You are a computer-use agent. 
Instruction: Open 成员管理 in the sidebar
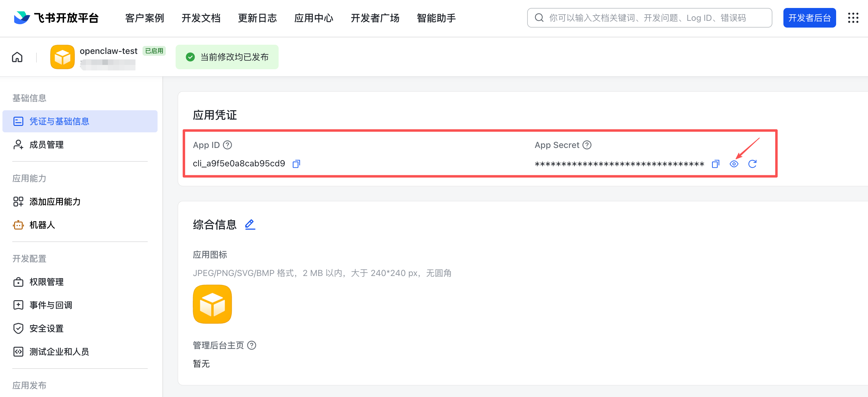tap(46, 145)
